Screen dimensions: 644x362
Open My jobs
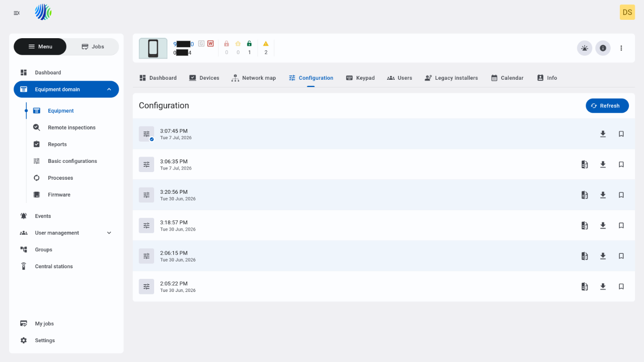[x=66, y=324]
